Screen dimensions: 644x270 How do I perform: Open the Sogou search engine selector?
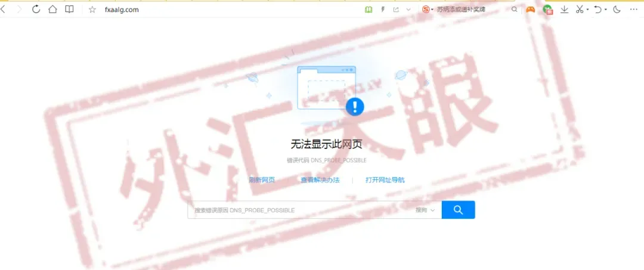(428, 10)
